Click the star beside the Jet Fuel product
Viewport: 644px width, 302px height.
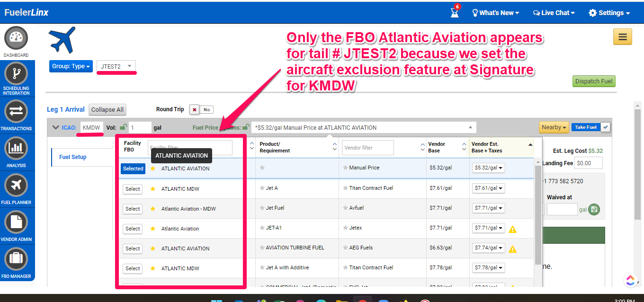262,208
